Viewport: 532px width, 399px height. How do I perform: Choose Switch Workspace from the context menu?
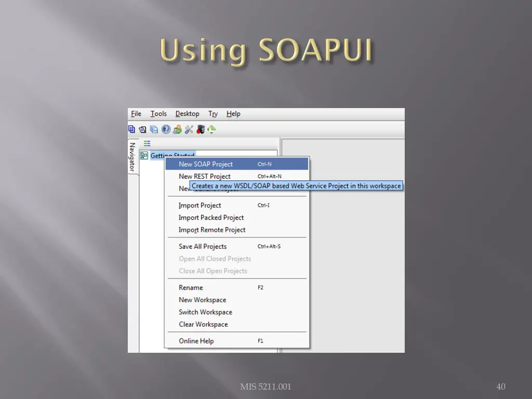click(237, 312)
